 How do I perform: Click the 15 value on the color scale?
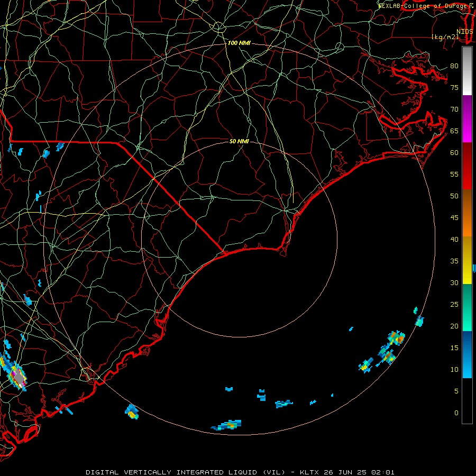pyautogui.click(x=454, y=348)
